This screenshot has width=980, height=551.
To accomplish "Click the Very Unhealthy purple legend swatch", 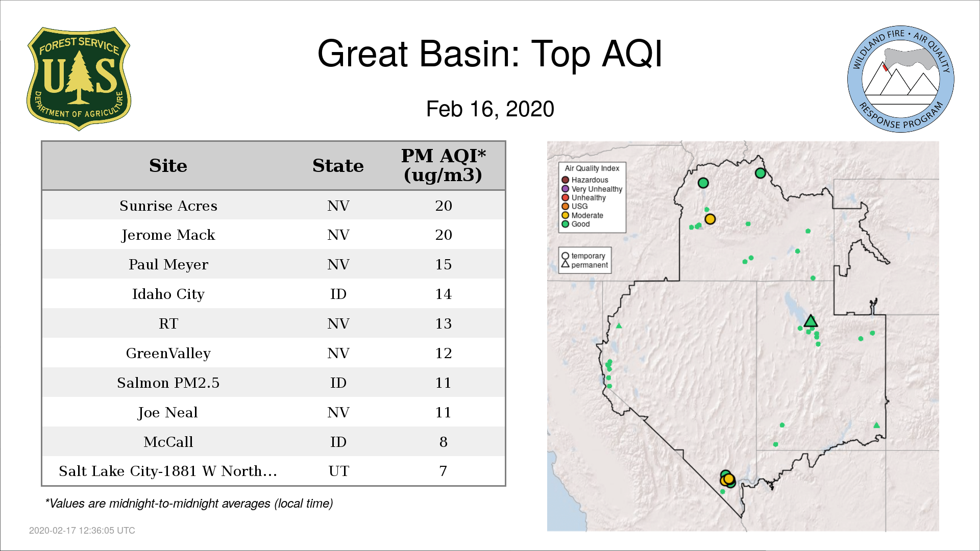I will click(x=566, y=189).
